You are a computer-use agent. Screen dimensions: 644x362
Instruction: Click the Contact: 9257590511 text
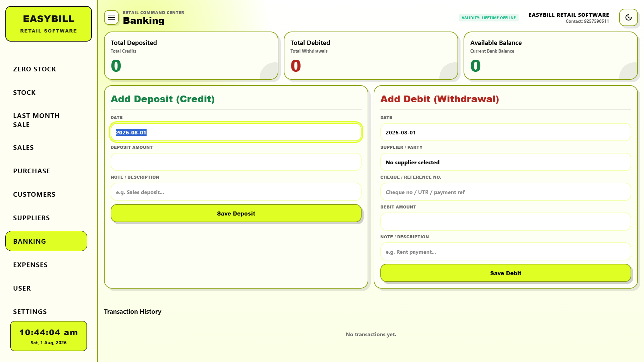587,21
